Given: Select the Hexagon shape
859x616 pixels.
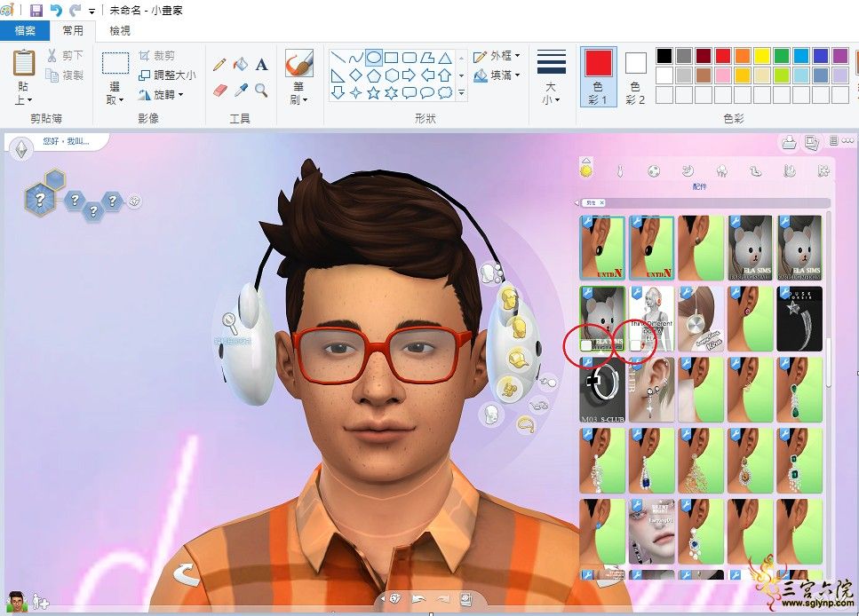Looking at the screenshot, I should [391, 75].
